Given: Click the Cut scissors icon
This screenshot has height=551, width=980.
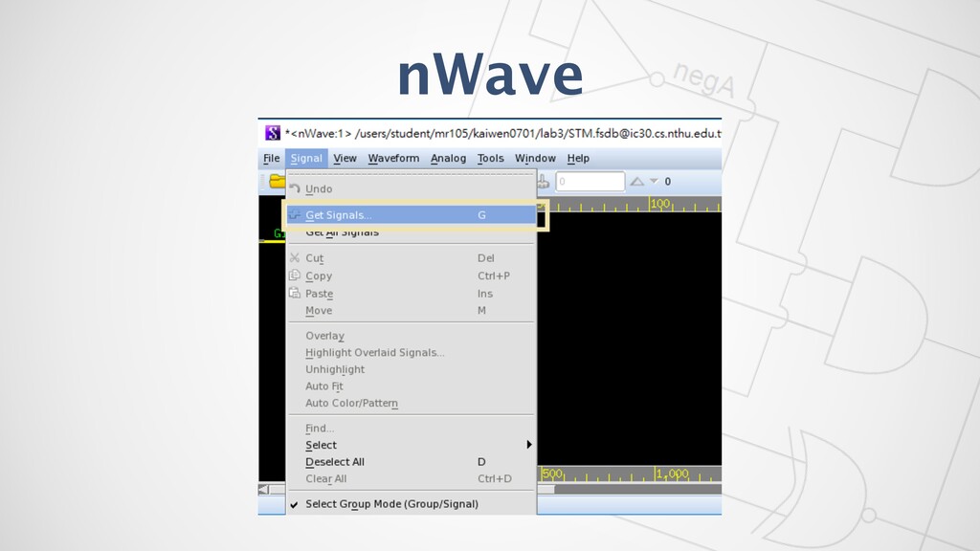Looking at the screenshot, I should pos(295,257).
